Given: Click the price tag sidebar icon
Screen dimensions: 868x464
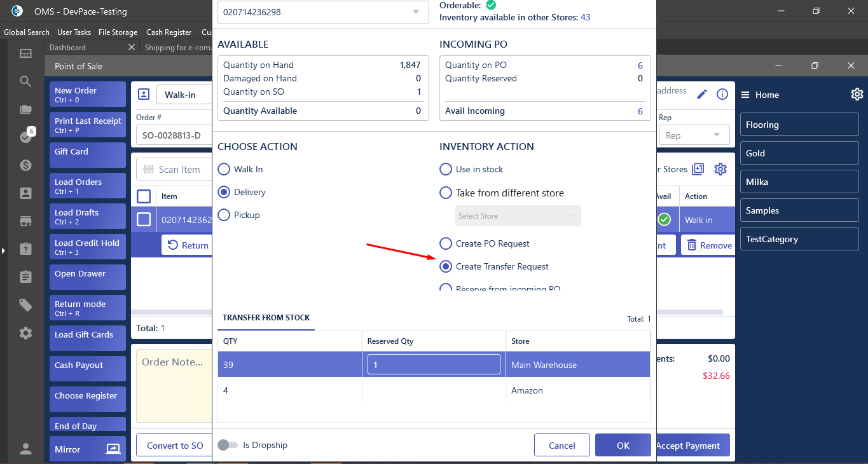Looking at the screenshot, I should pos(25,305).
